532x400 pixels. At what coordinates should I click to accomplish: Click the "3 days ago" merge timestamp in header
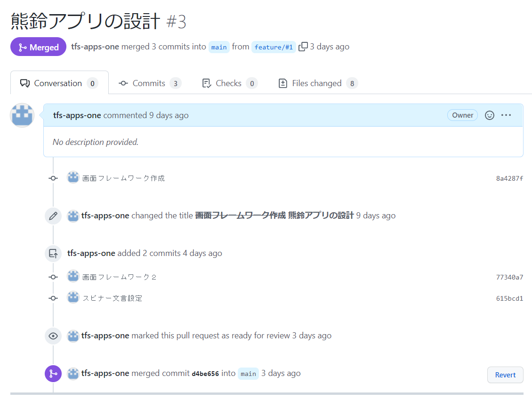(x=330, y=47)
